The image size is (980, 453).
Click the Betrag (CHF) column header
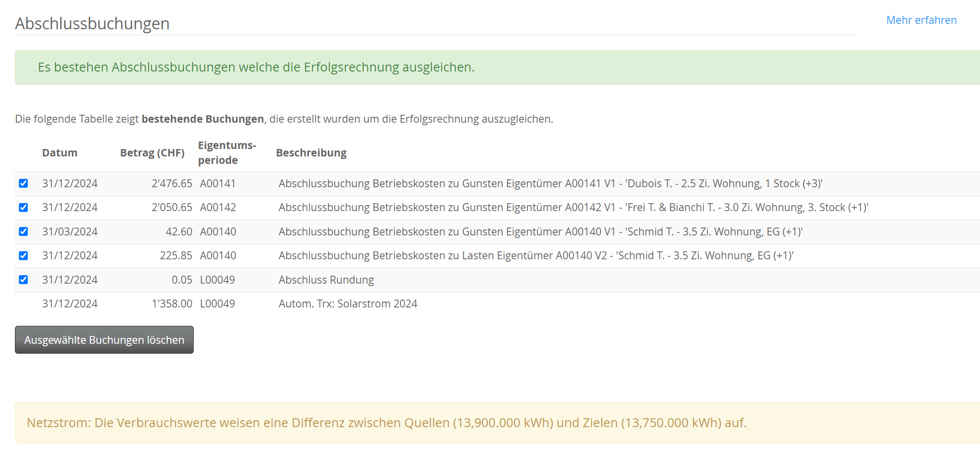coord(152,153)
